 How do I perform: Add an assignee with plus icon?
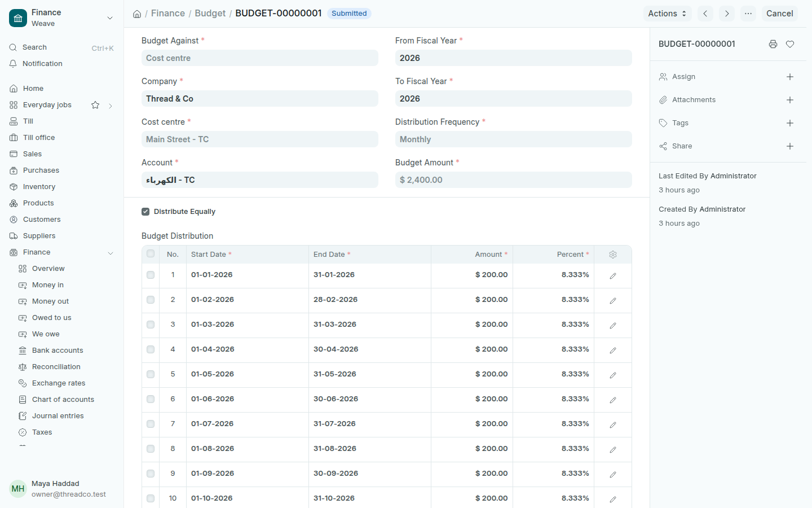click(x=790, y=77)
